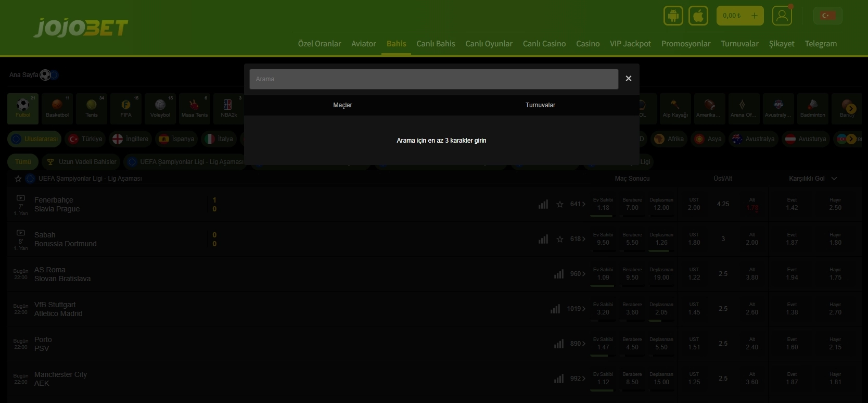Open the user account profile icon
The image size is (868, 403).
coord(782,16)
